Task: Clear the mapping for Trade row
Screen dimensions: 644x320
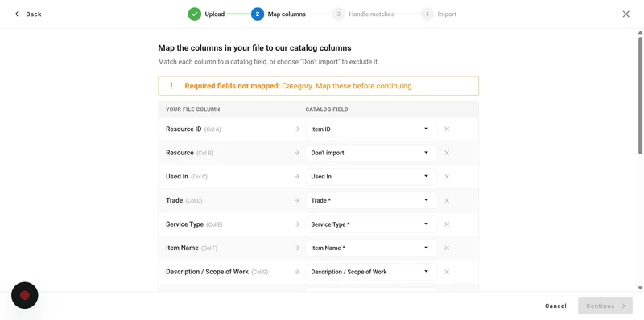Action: [x=447, y=200]
